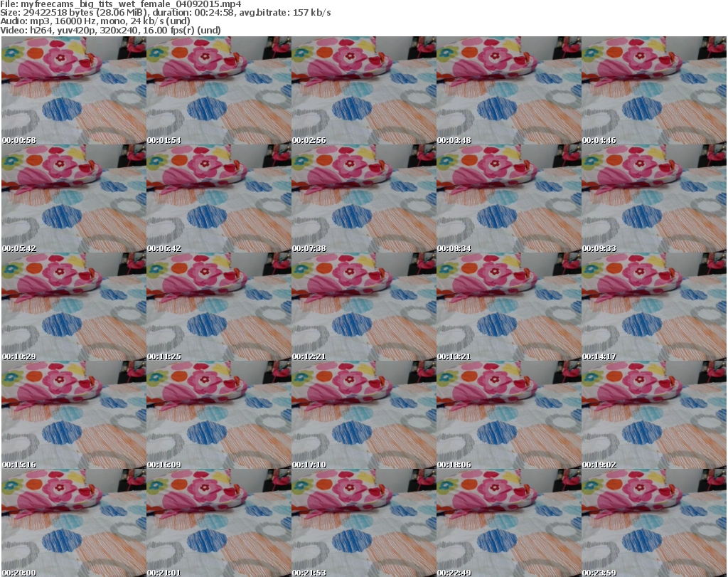Image resolution: width=728 pixels, height=577 pixels.
Task: Click the frame timestamped 00:16:09
Action: click(219, 415)
